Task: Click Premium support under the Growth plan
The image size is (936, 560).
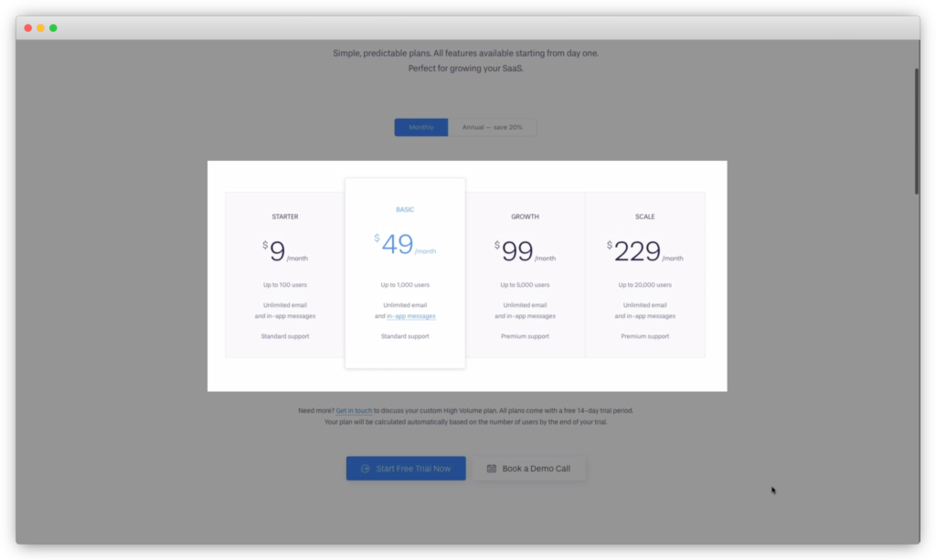Action: point(525,335)
